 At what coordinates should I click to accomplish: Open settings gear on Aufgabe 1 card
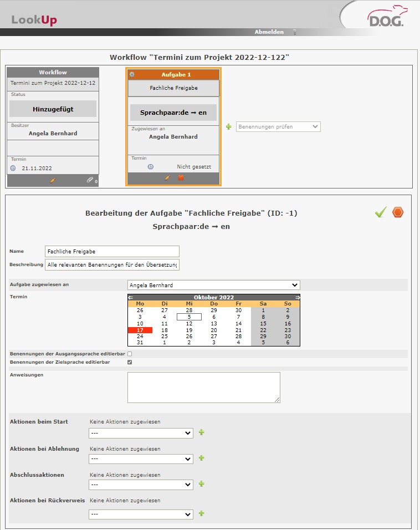[x=132, y=74]
